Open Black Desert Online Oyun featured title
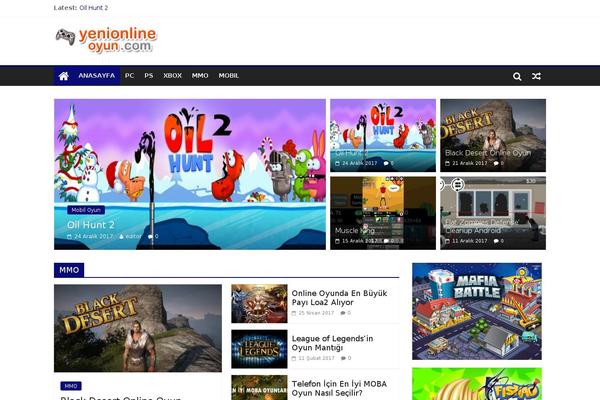 pos(488,153)
